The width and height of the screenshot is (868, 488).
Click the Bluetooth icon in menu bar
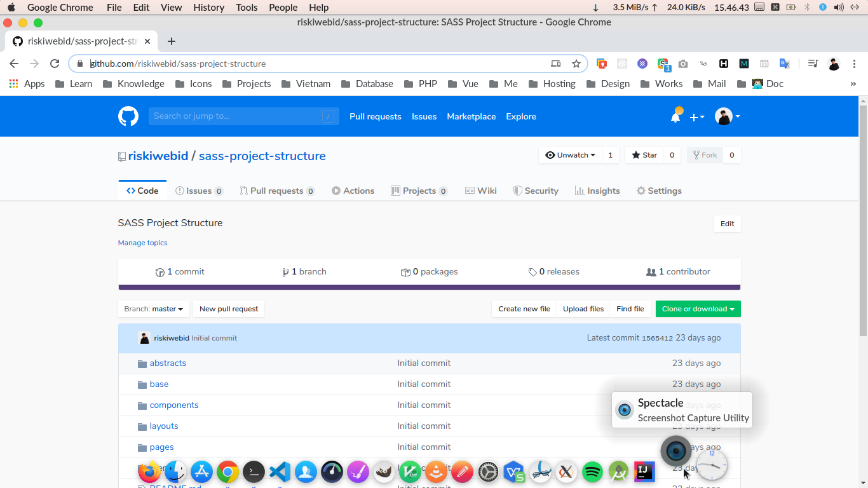[x=807, y=8]
